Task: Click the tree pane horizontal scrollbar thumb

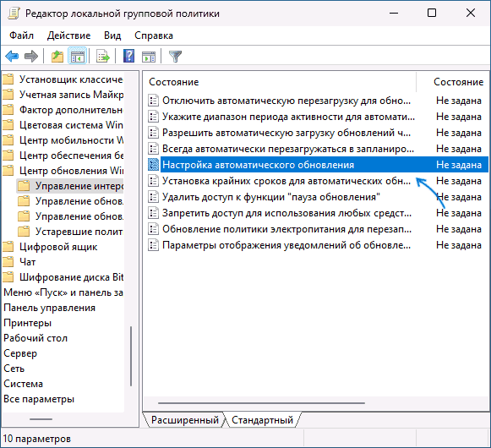Action: pos(41,419)
